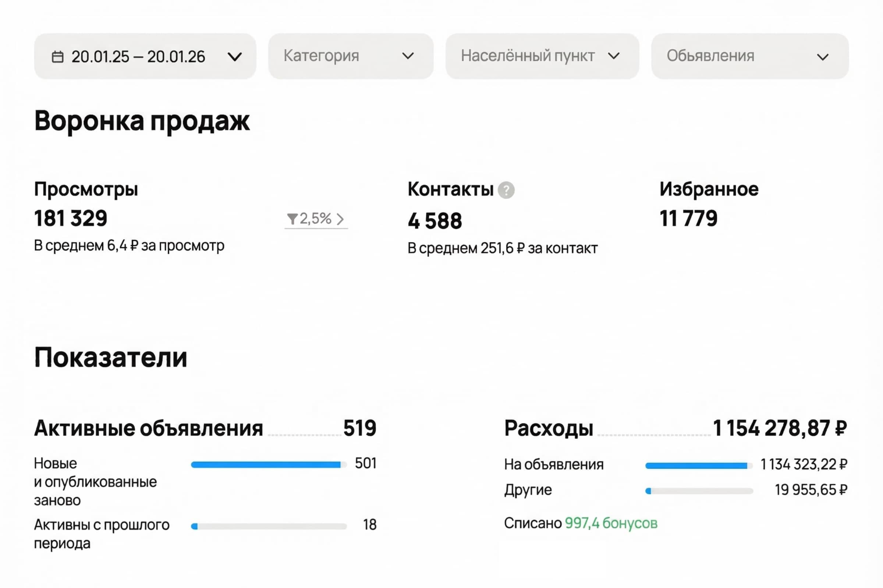
Task: Click the Избранное value 11 779
Action: click(688, 218)
